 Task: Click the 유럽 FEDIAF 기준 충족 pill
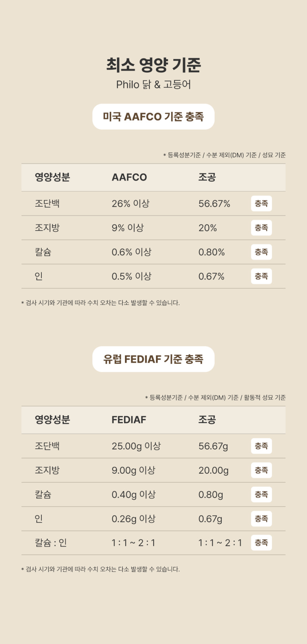153,359
